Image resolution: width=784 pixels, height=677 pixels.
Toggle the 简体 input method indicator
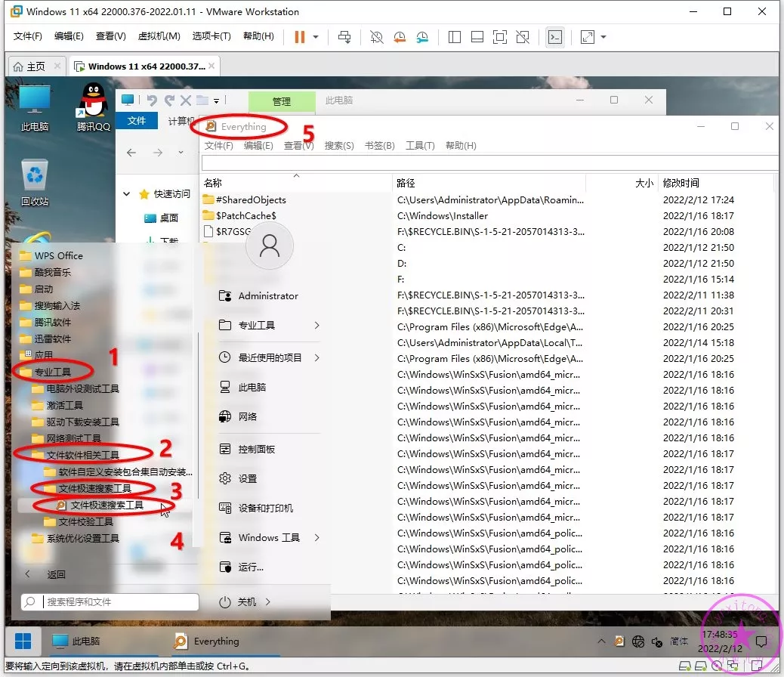click(x=679, y=641)
